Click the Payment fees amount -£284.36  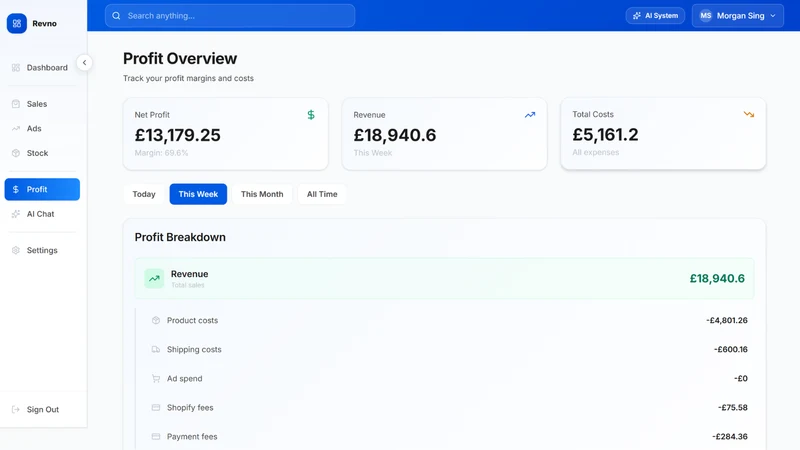click(x=730, y=437)
